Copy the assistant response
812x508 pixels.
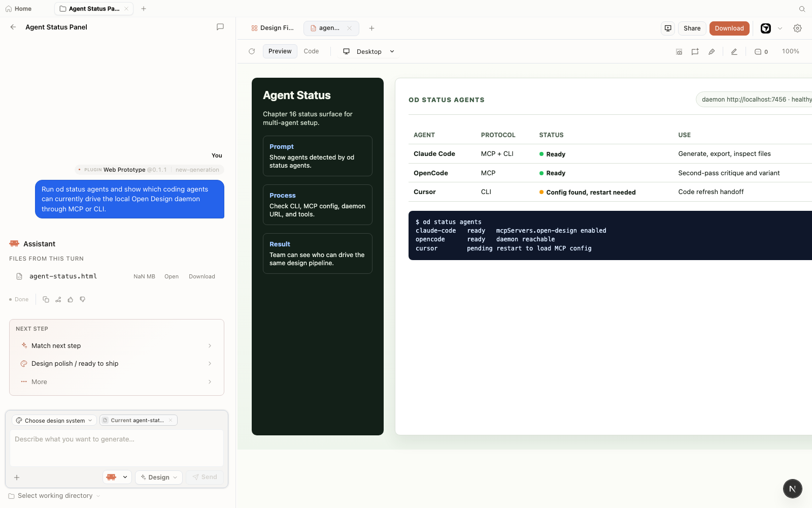[x=46, y=299]
